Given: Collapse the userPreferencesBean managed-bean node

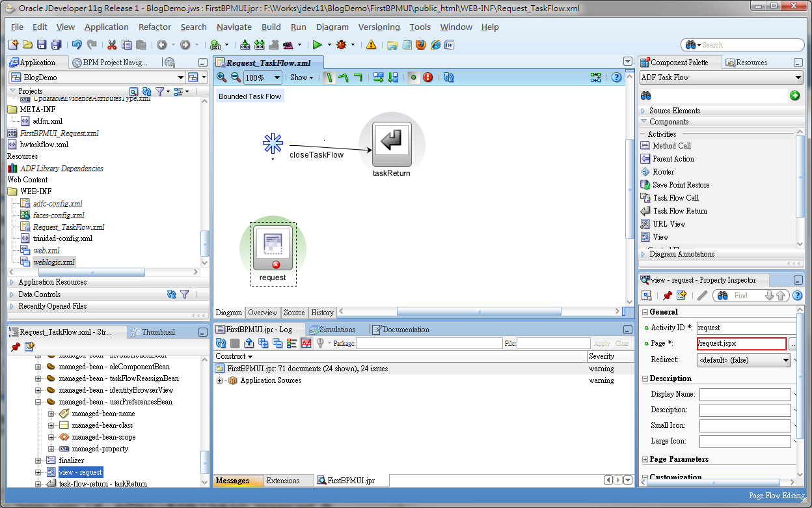Looking at the screenshot, I should (38, 402).
